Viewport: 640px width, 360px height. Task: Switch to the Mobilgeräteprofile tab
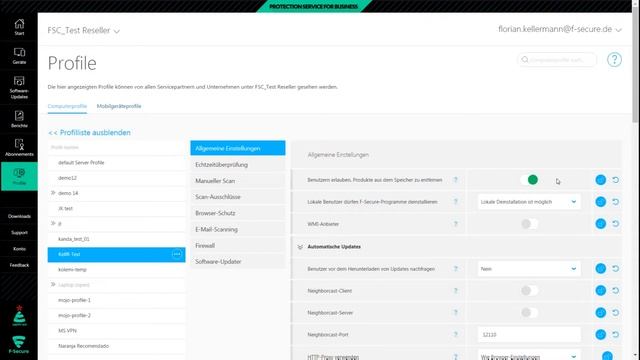point(119,106)
